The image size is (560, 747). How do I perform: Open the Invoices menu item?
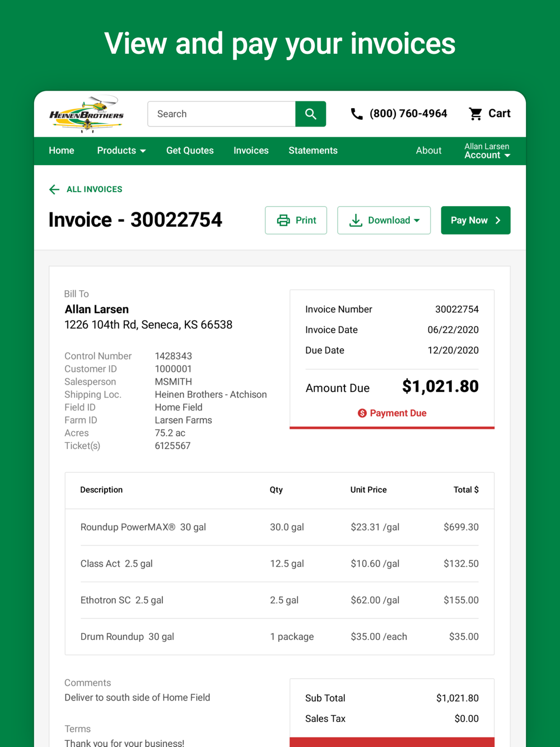click(251, 151)
